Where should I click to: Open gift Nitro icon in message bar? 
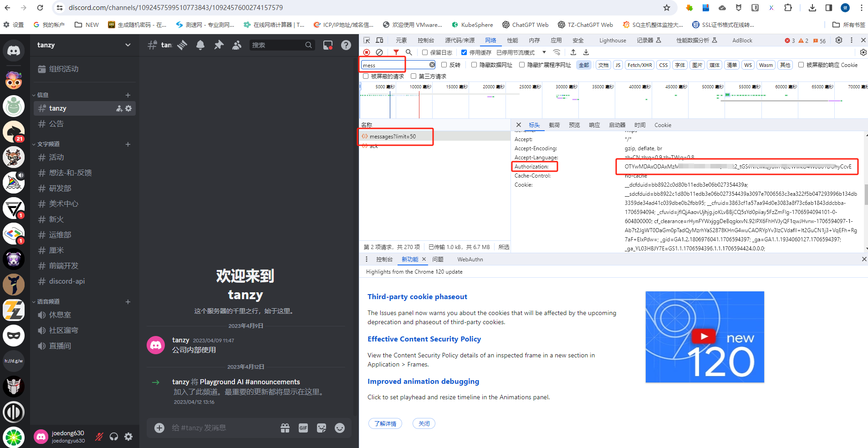tap(285, 428)
